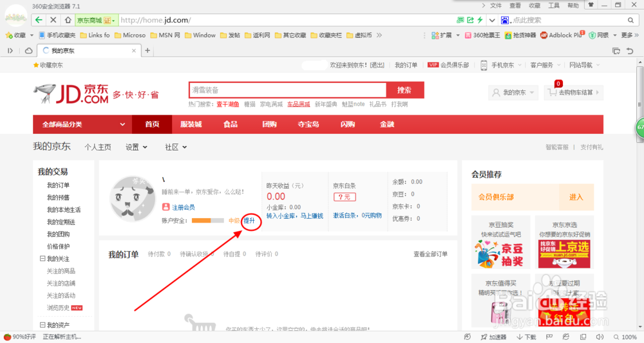Open the 夺宝岛 navigation tab

tap(308, 124)
